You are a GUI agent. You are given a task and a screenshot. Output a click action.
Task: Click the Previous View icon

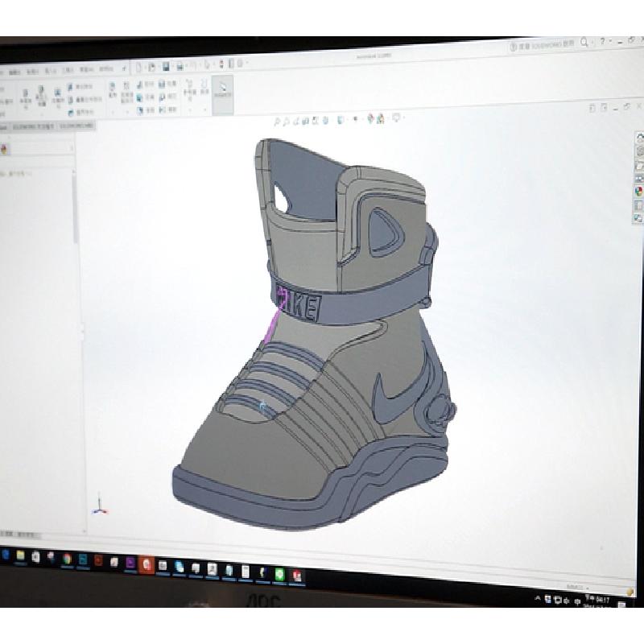[x=296, y=122]
